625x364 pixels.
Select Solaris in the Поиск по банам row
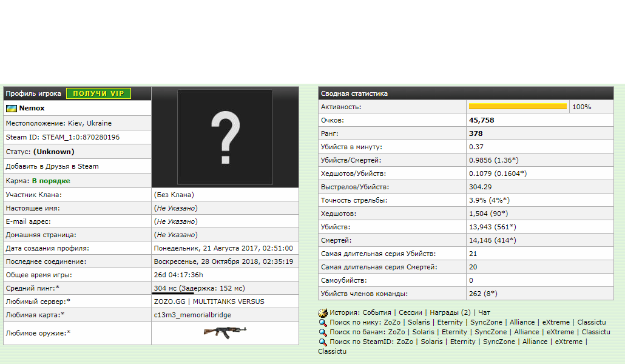pyautogui.click(x=423, y=332)
